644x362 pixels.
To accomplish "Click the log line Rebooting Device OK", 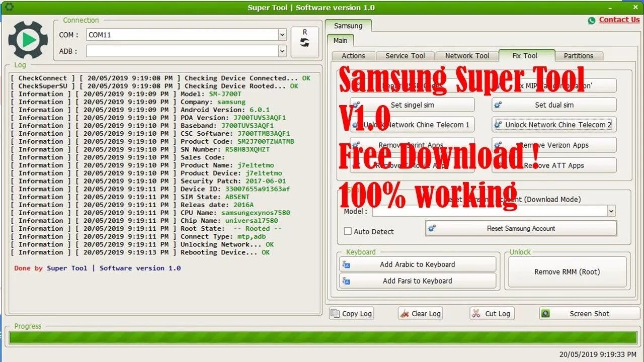I will coord(140,252).
